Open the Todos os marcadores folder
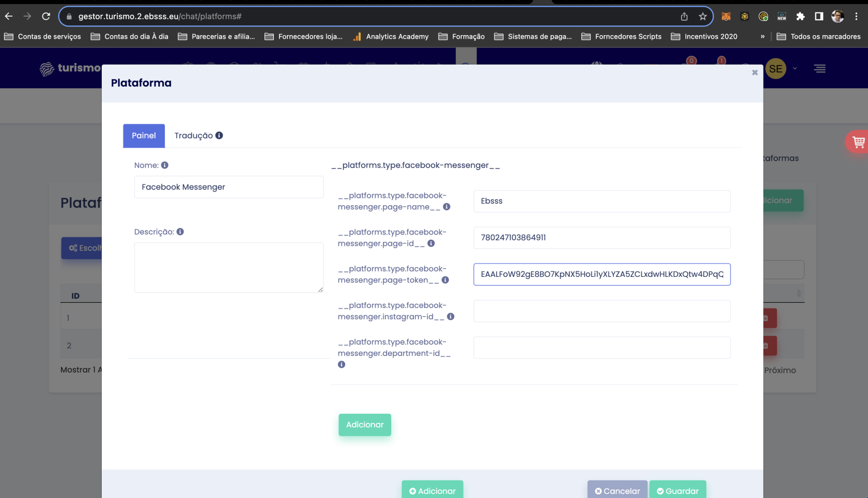868x498 pixels. [x=819, y=37]
